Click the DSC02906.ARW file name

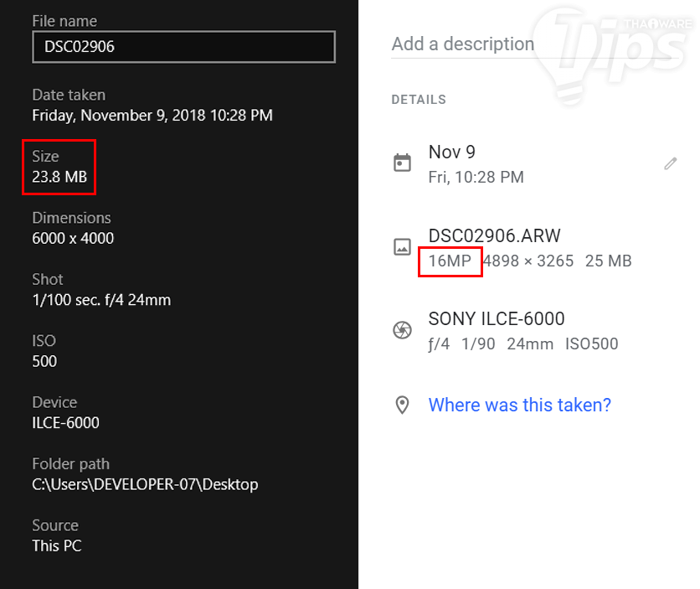click(494, 235)
